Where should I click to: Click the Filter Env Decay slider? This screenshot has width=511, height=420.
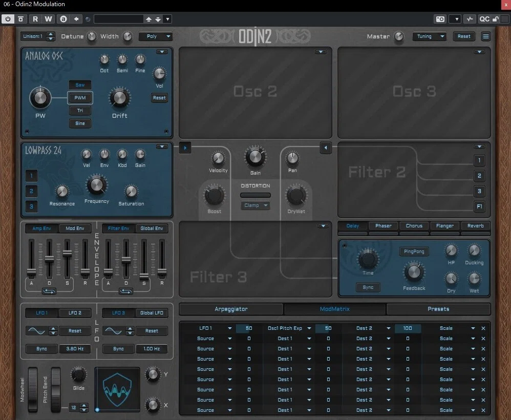pyautogui.click(x=126, y=259)
